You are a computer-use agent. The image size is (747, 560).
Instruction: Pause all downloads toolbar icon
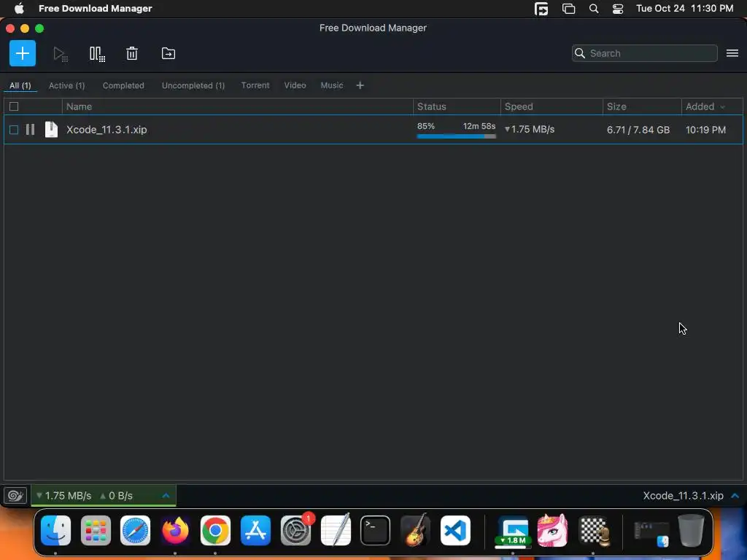(97, 54)
